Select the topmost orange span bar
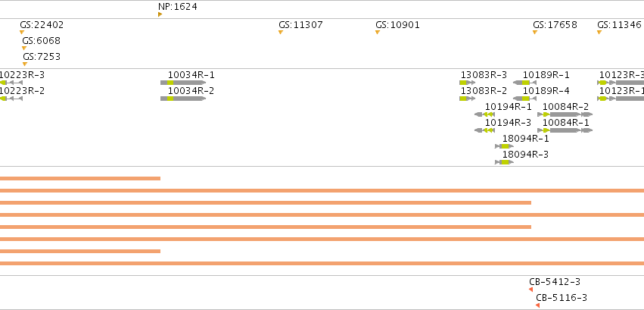 click(80, 178)
